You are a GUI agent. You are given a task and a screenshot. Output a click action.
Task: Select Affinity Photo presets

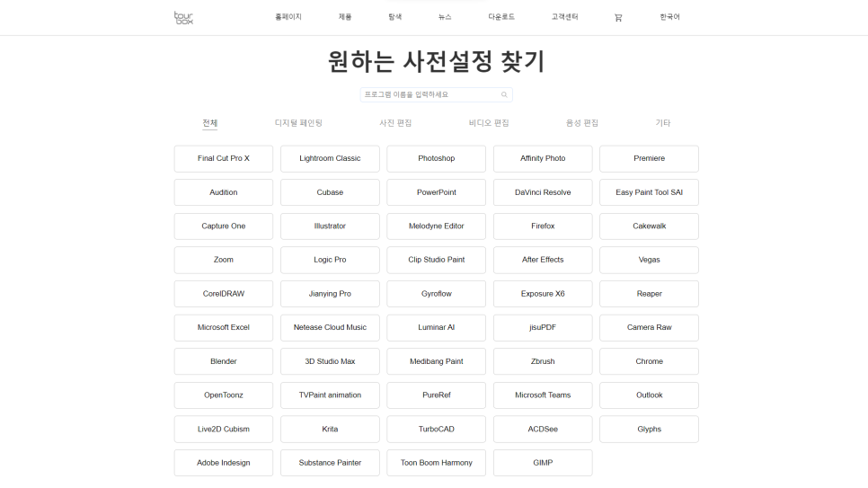(x=543, y=159)
